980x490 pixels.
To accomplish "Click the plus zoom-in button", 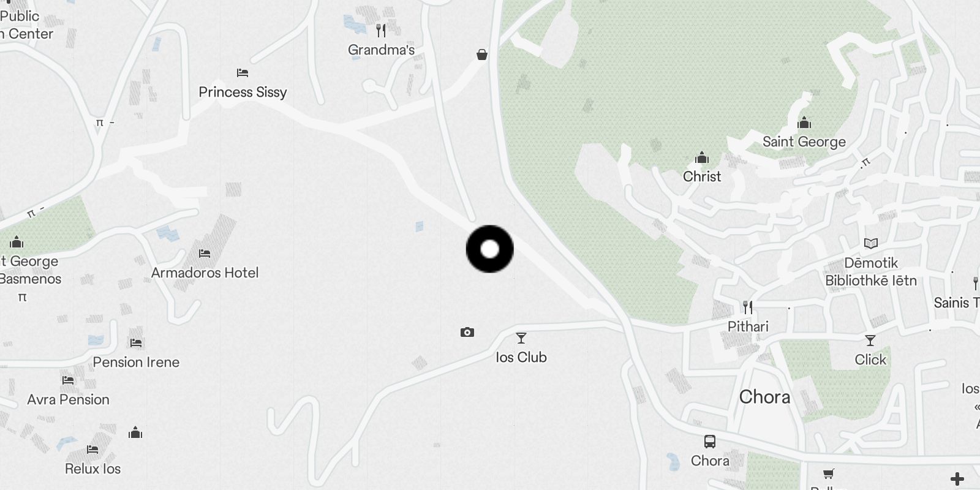I will (957, 479).
